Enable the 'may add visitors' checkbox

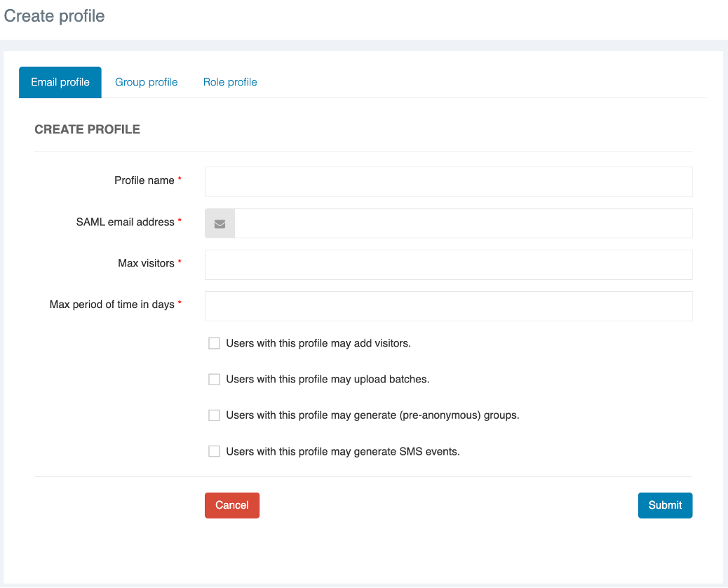point(215,344)
